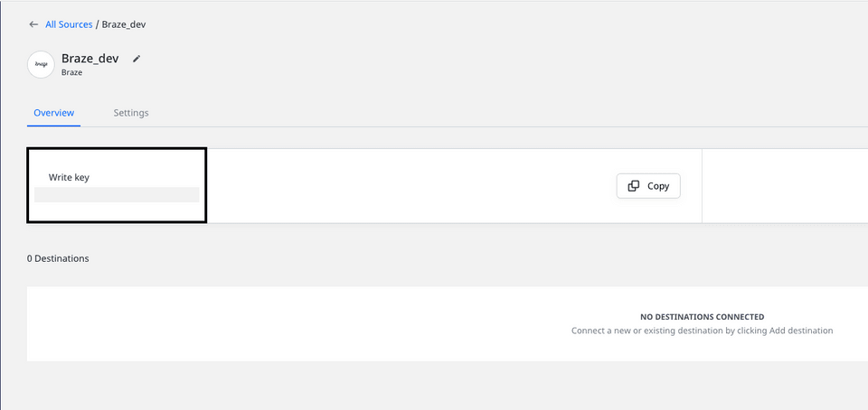Click the Connect a new or existing destination hint
The width and height of the screenshot is (868, 410).
[702, 331]
